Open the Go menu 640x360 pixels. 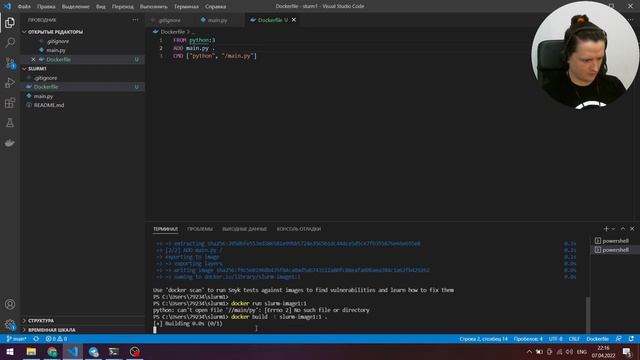122,7
